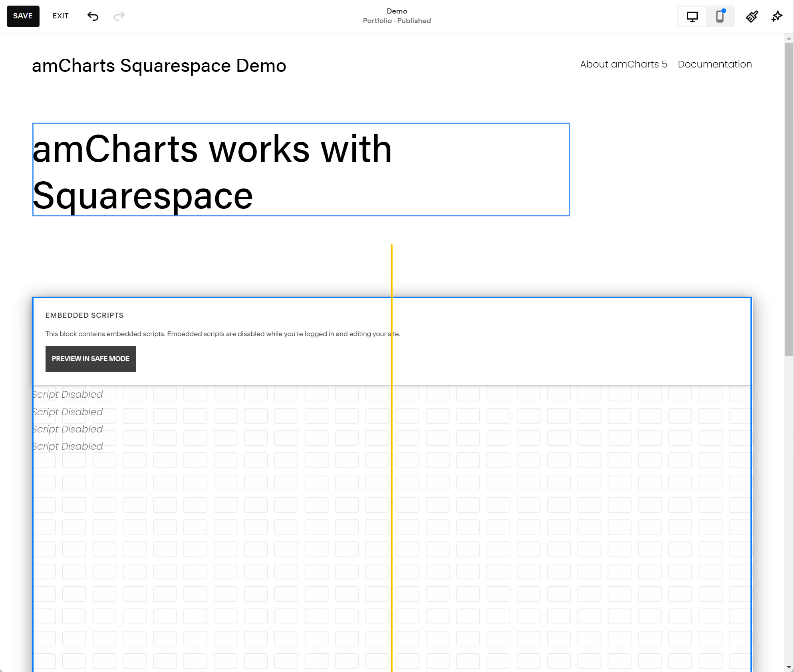Image resolution: width=794 pixels, height=672 pixels.
Task: Click the EXIT button
Action: coord(61,16)
